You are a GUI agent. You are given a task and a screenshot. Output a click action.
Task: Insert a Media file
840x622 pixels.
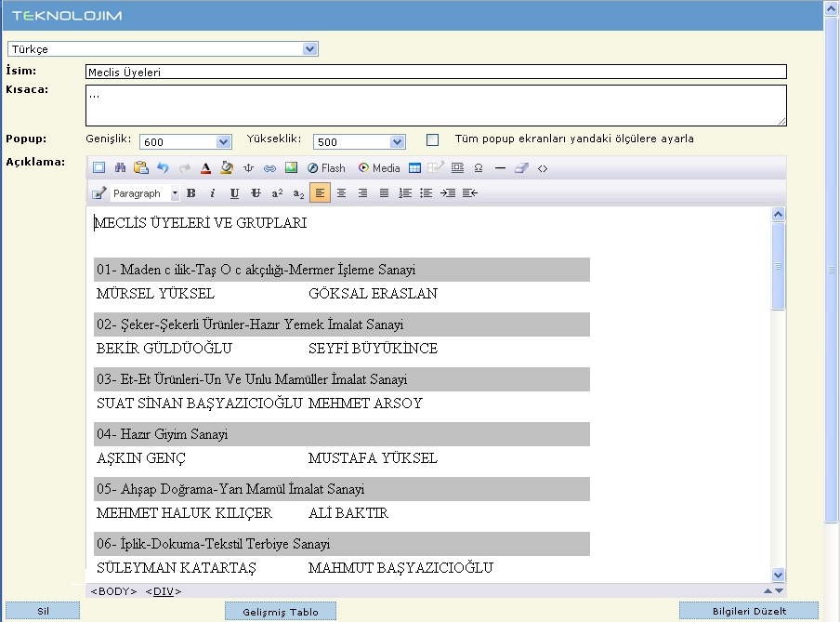click(379, 168)
